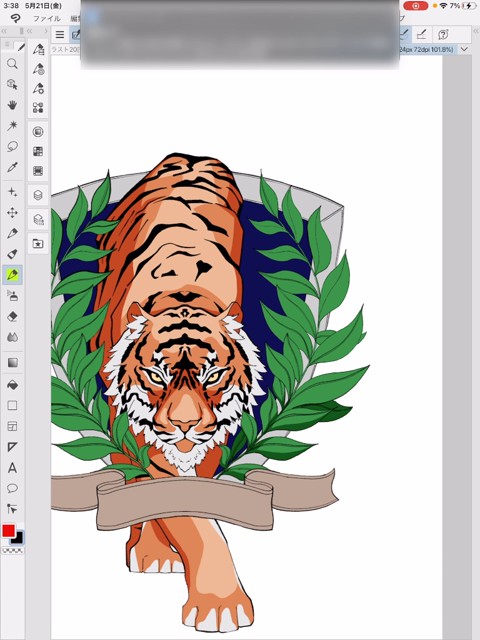
Task: Activate the Auto select magic wand tool
Action: [x=12, y=125]
